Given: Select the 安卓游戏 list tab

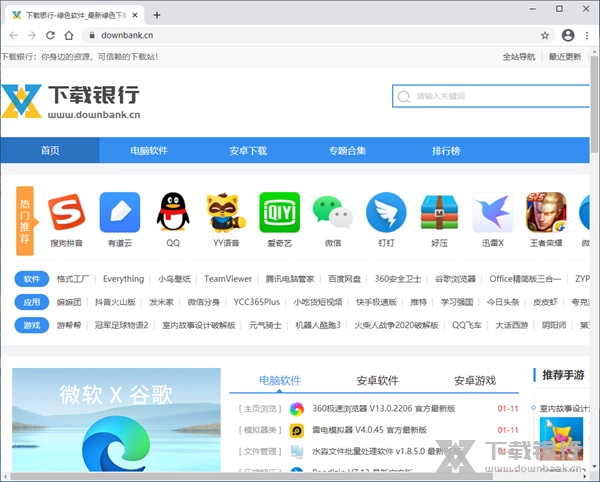Looking at the screenshot, I should (474, 380).
